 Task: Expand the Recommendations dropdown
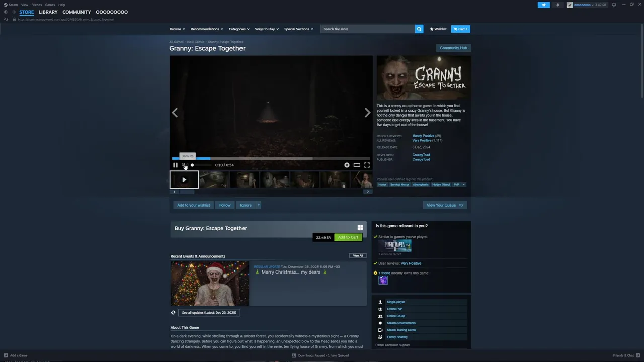tap(207, 29)
